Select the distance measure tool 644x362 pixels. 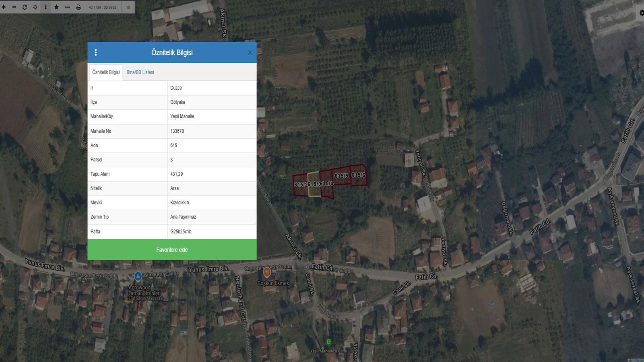[x=67, y=7]
